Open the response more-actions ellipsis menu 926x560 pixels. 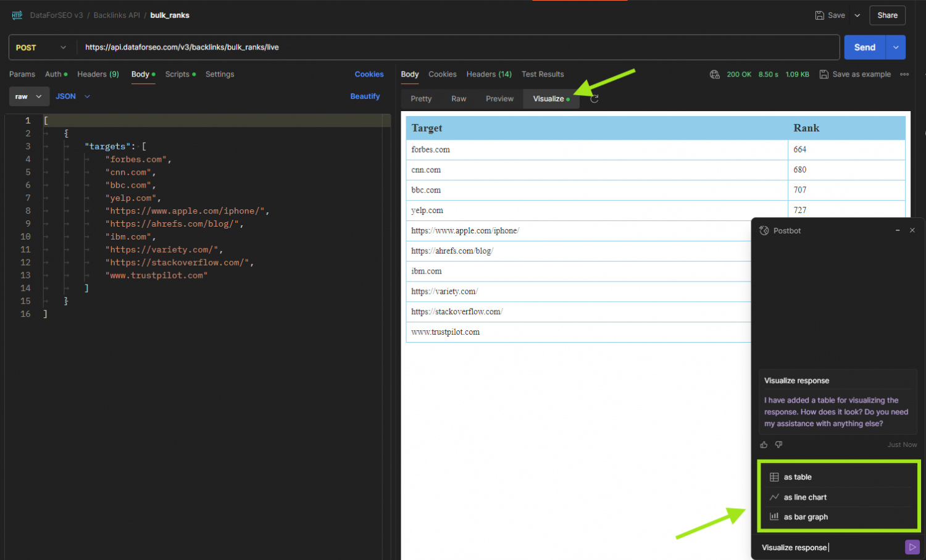(x=904, y=74)
